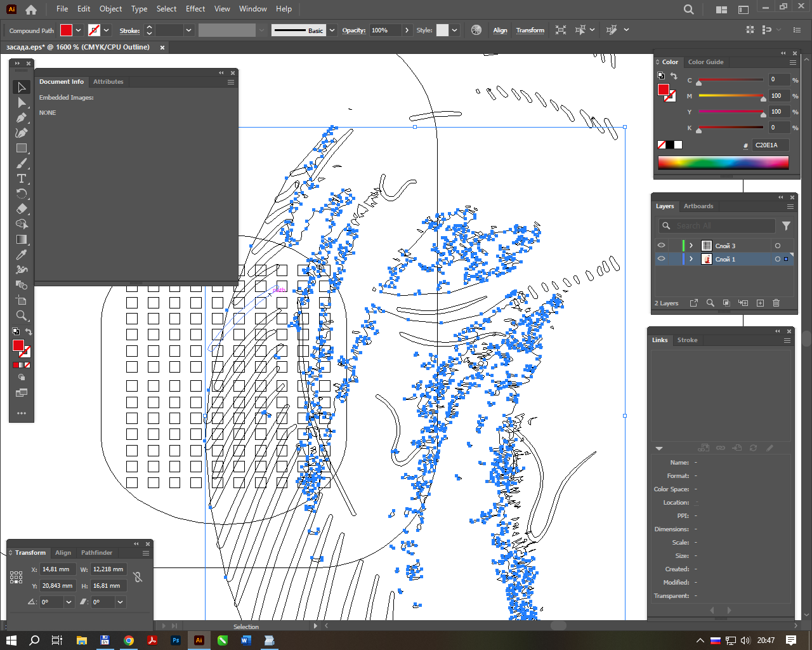
Task: Click the Stroke label link
Action: [x=129, y=30]
